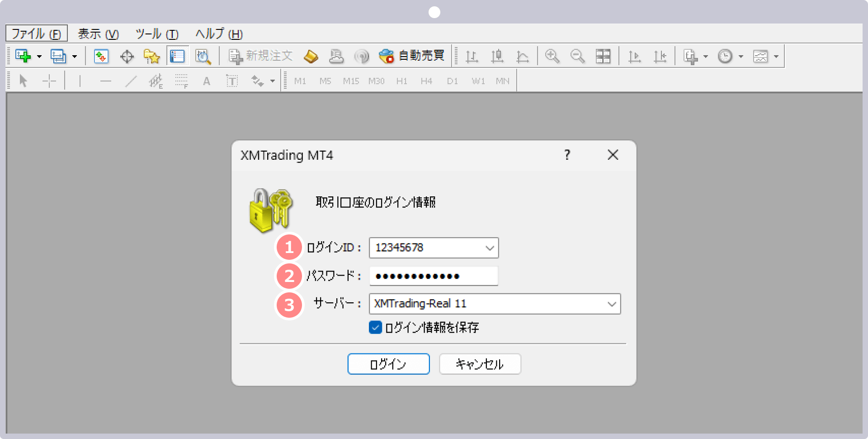Zoom out using the minus magnifier icon
The image size is (868, 439).
tap(577, 56)
